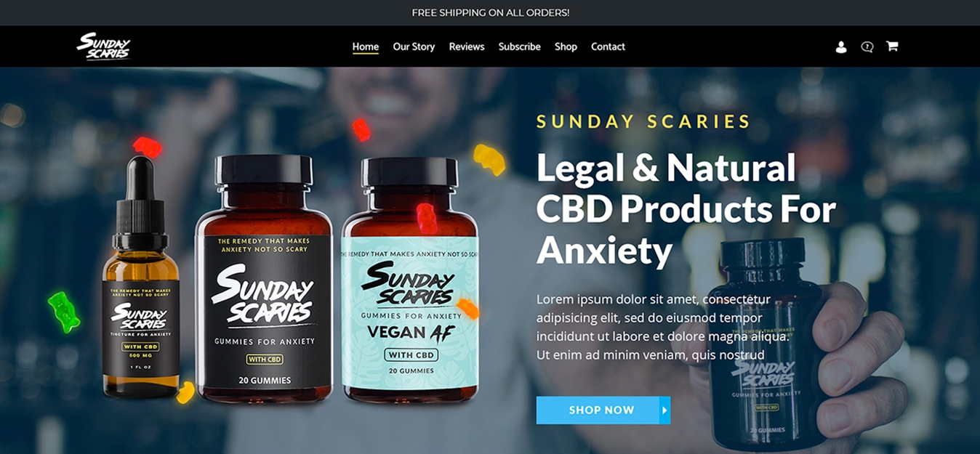Image resolution: width=980 pixels, height=454 pixels.
Task: Click the yellow gummy bear near header
Action: click(489, 159)
